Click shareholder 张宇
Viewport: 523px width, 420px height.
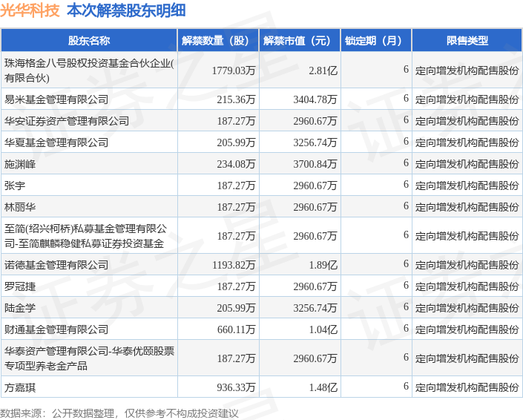[x=15, y=186]
